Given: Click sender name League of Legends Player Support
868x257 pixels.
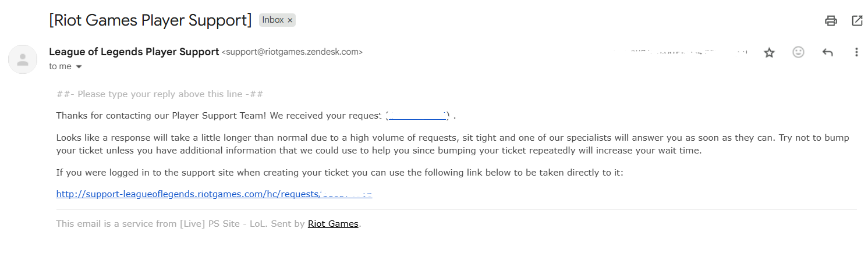Looking at the screenshot, I should point(134,52).
